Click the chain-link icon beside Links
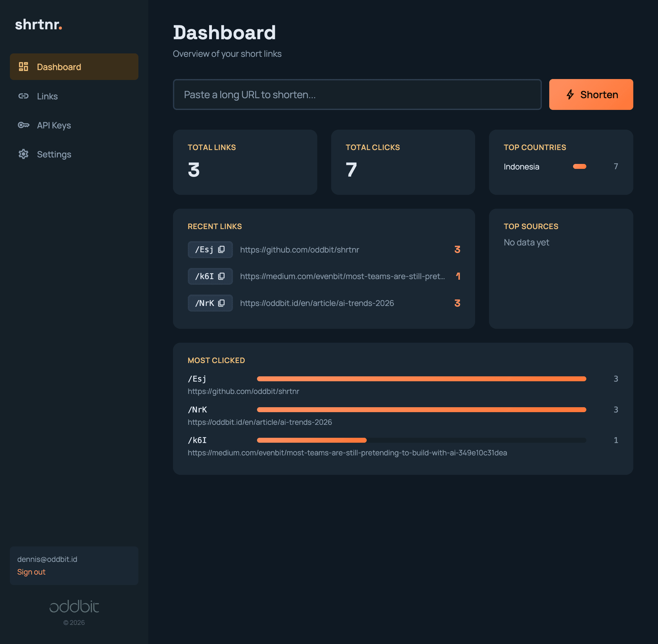The image size is (658, 644). point(23,96)
